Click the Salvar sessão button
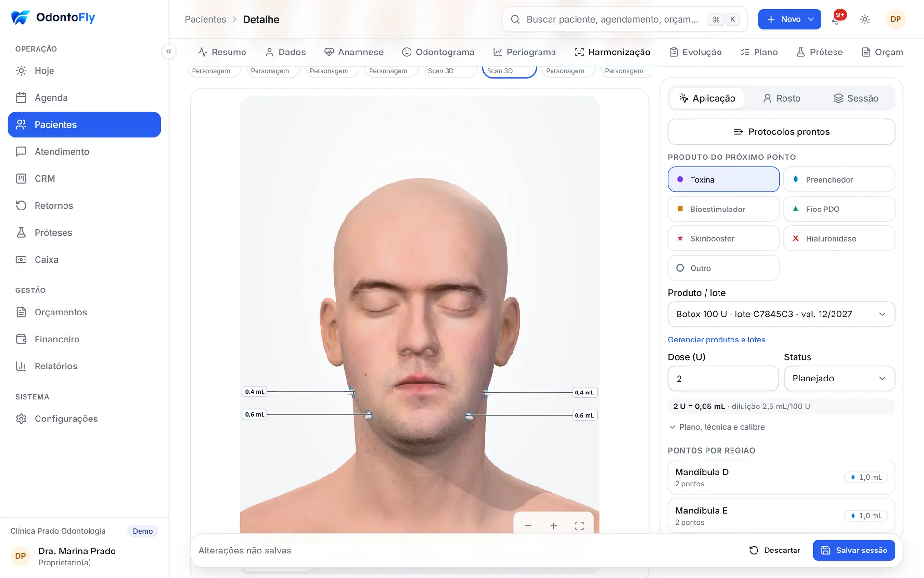Image resolution: width=924 pixels, height=578 pixels. [x=854, y=551]
